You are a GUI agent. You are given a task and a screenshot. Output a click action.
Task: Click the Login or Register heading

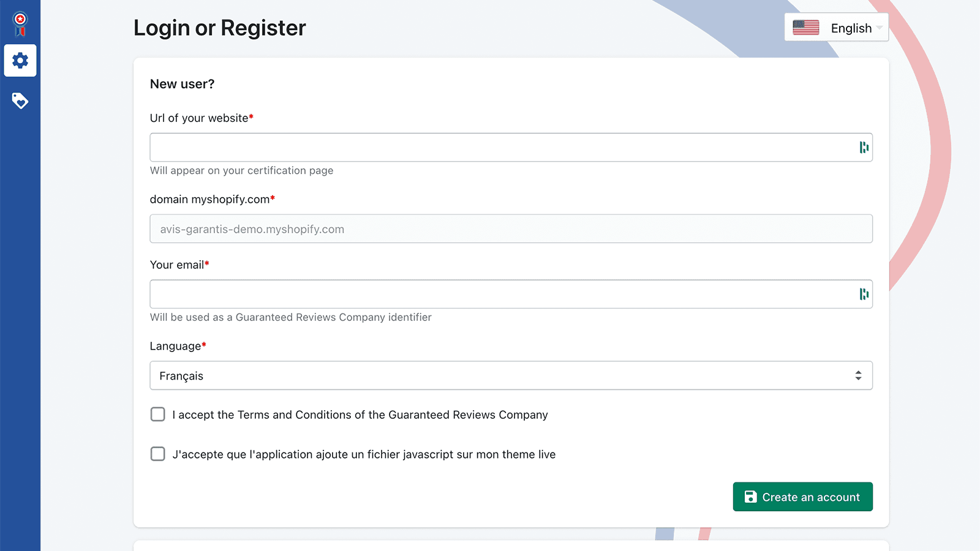coord(219,28)
